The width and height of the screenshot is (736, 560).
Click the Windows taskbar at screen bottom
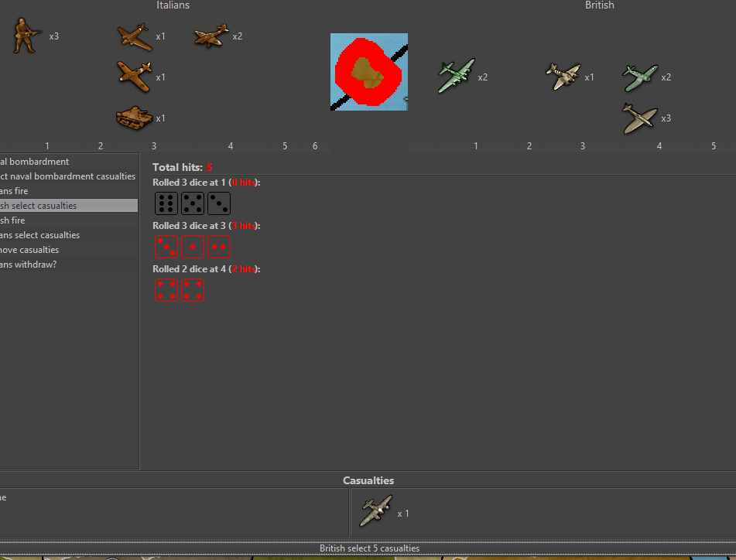368,558
